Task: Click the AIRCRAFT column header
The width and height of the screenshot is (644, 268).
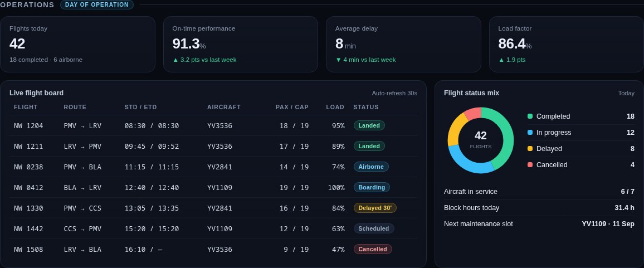Action: (x=224, y=108)
